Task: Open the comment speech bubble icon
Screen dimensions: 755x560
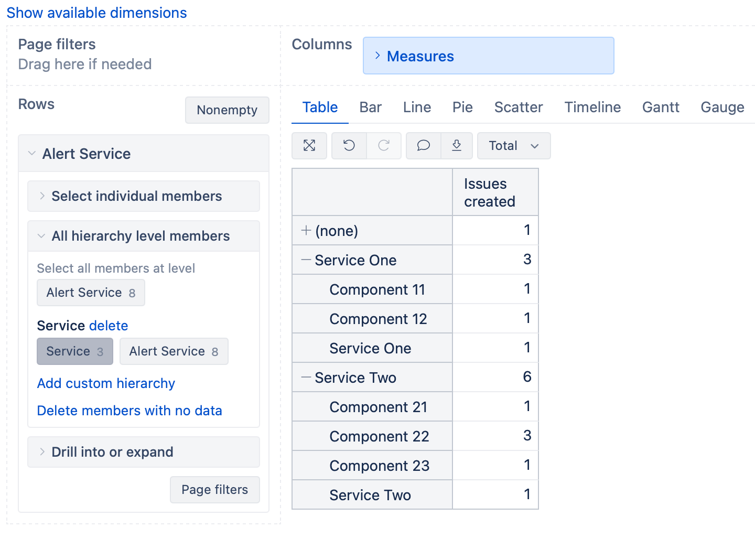Action: point(424,146)
